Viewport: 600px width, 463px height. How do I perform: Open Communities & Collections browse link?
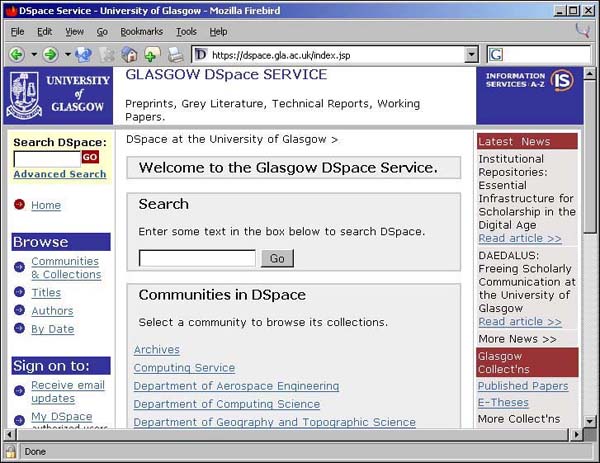coord(66,267)
